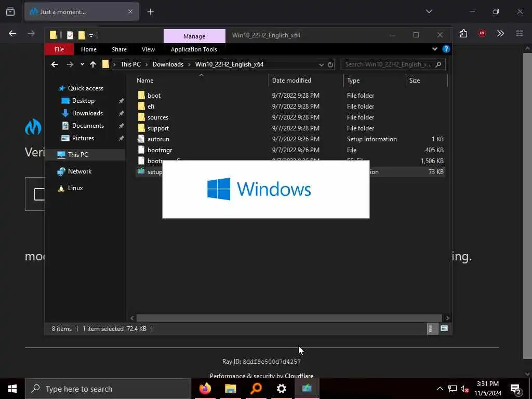Open Customize Quick Access Toolbar dropdown
The image size is (532, 399).
(91, 35)
